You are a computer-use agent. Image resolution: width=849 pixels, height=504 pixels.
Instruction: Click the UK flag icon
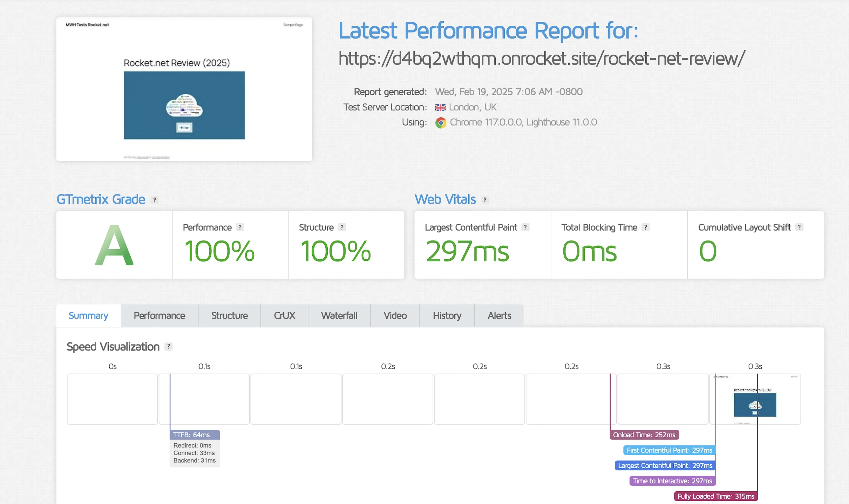click(440, 107)
